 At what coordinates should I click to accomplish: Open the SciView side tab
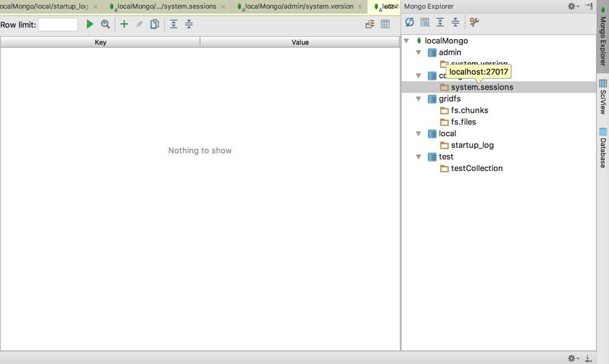(603, 96)
